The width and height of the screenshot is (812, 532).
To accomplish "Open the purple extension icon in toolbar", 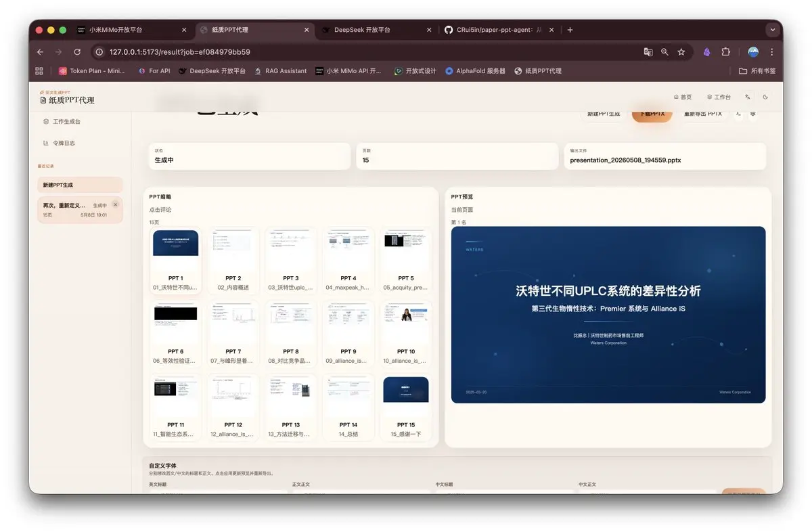I will [x=706, y=51].
